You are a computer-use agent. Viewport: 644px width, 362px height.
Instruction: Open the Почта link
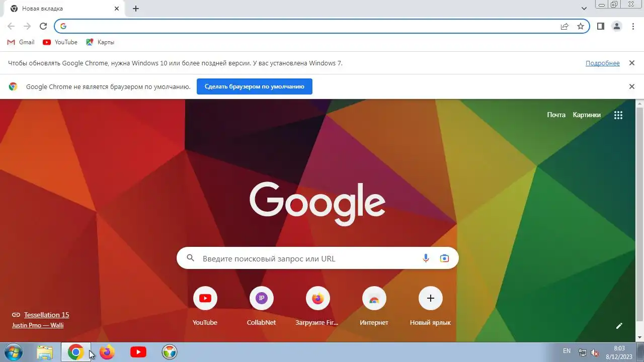[556, 115]
